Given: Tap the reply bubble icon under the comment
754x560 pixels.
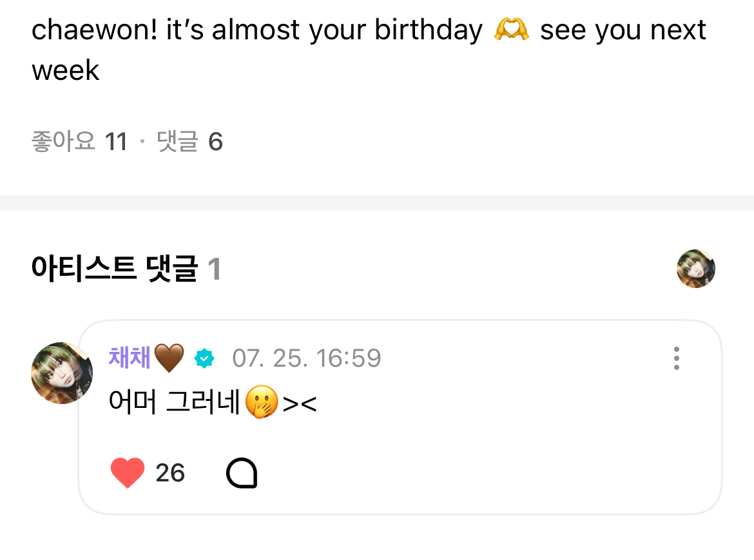Looking at the screenshot, I should coord(242,474).
